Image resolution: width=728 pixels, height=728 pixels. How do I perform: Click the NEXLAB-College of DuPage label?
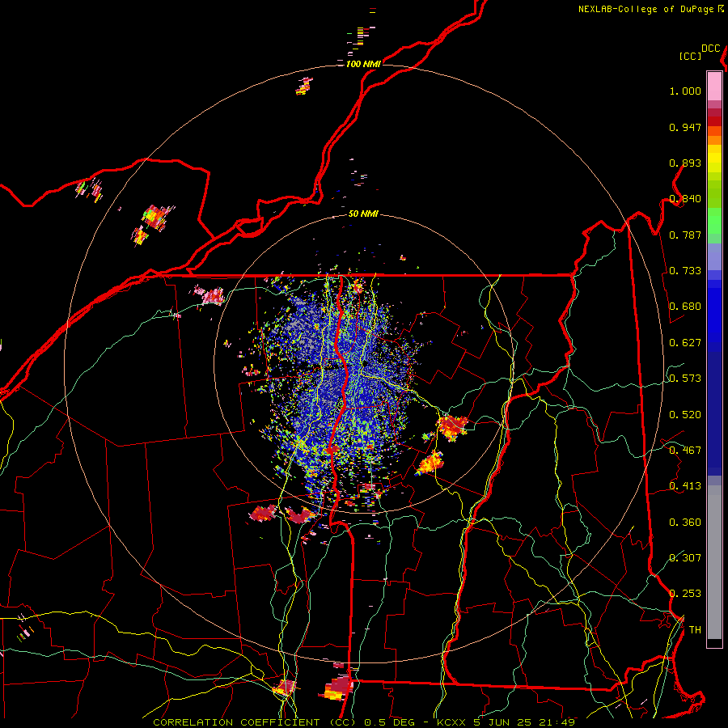pyautogui.click(x=645, y=9)
